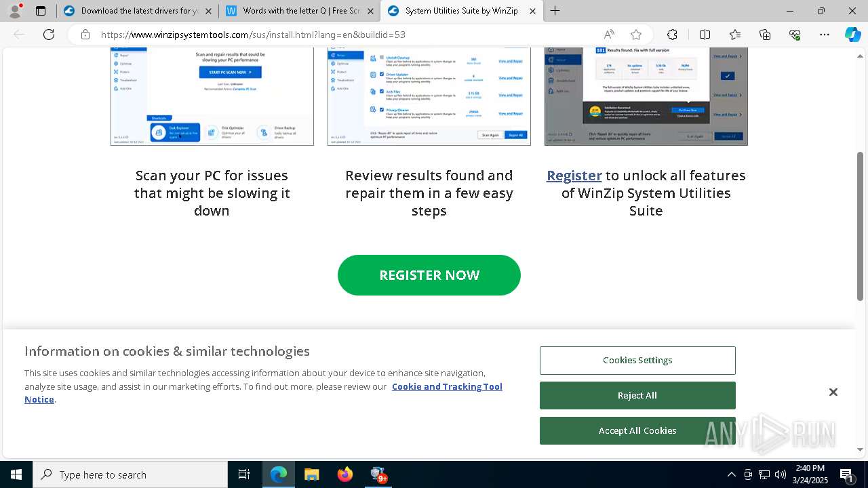This screenshot has width=868, height=488.
Task: Click the scrollbar down arrow
Action: (860, 449)
